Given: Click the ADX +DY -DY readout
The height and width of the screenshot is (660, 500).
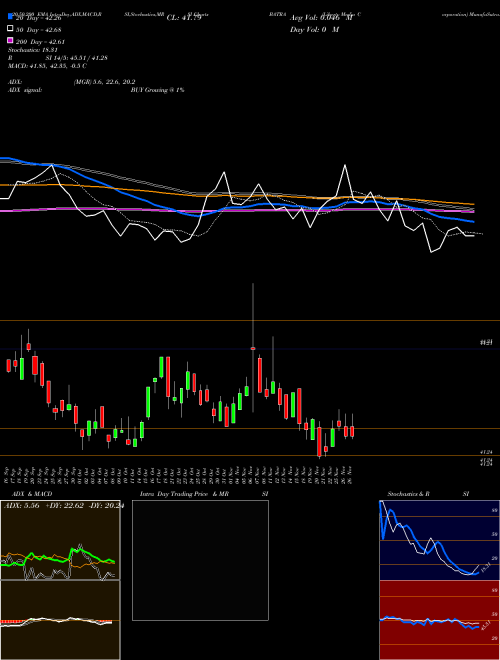Looking at the screenshot, I should pos(63,506).
